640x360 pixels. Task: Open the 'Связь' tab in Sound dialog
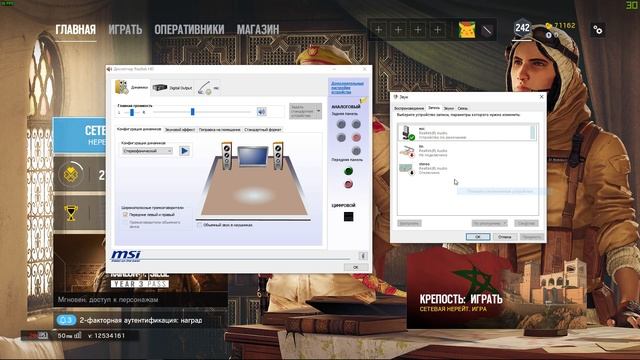(462, 109)
